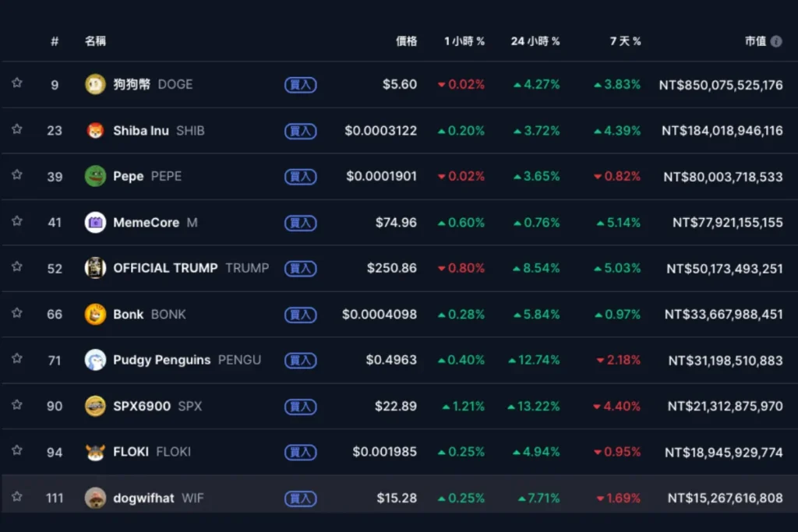Screen dimensions: 798x532
Task: Click the Pepe frog coin icon
Action: tap(95, 176)
